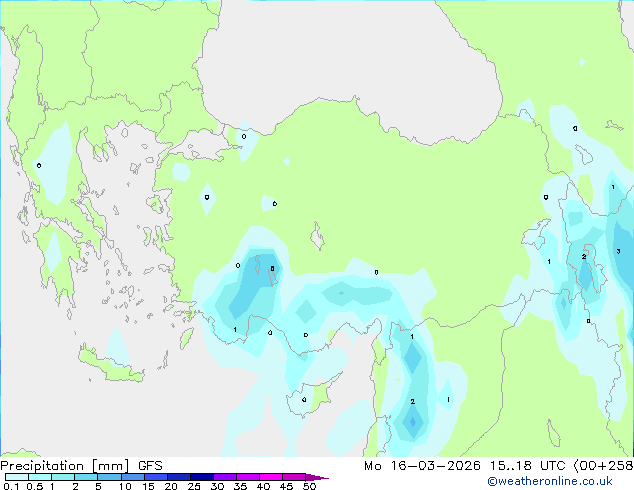Click the '45' legend scale label
Viewport: 634px width, 490px height.
tap(286, 486)
